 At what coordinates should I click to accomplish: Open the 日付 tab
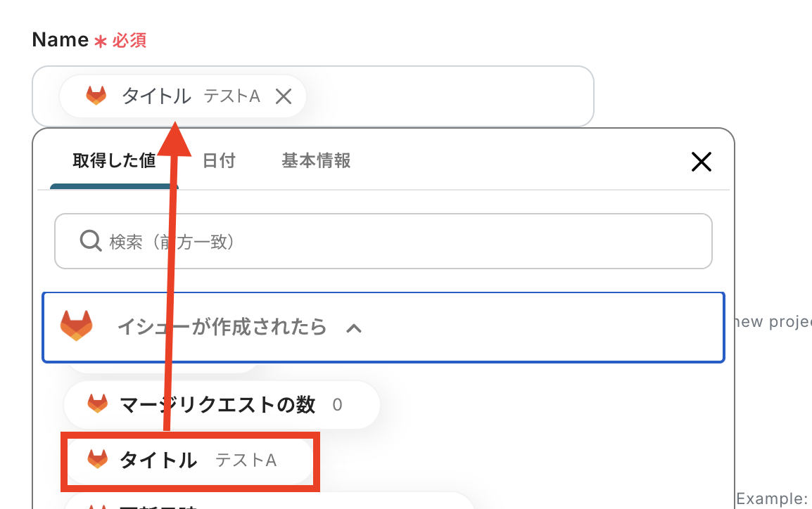click(x=219, y=161)
